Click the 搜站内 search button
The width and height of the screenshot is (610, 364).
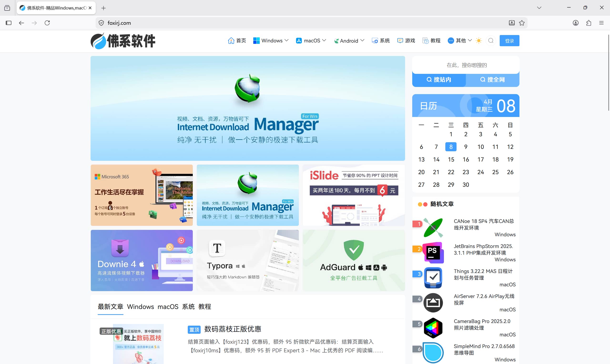coord(439,80)
